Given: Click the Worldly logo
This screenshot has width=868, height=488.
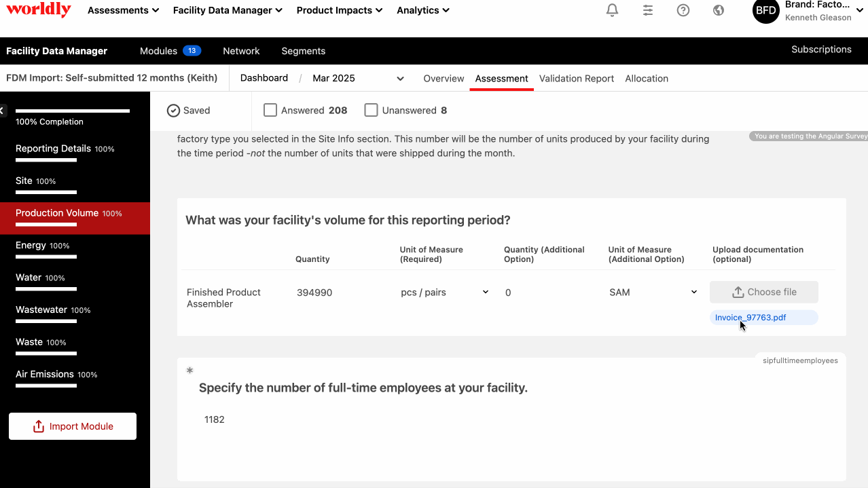Looking at the screenshot, I should point(39,10).
